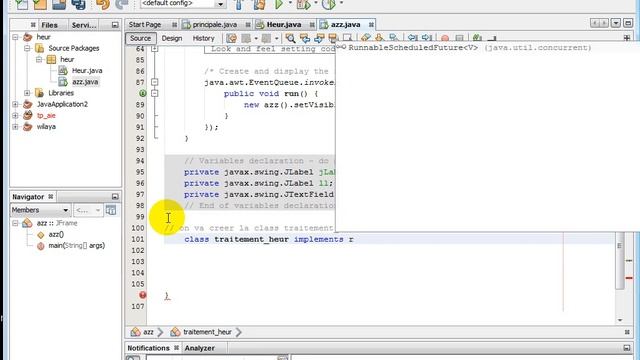This screenshot has width=640, height=360.
Task: Stop macro recording icon
Action: tap(459, 39)
